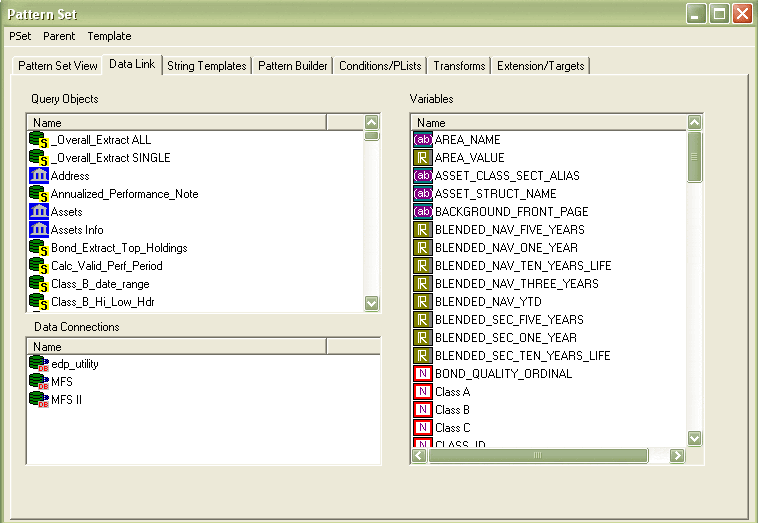758x523 pixels.
Task: Click Query Objects scroll down arrow
Action: (371, 304)
